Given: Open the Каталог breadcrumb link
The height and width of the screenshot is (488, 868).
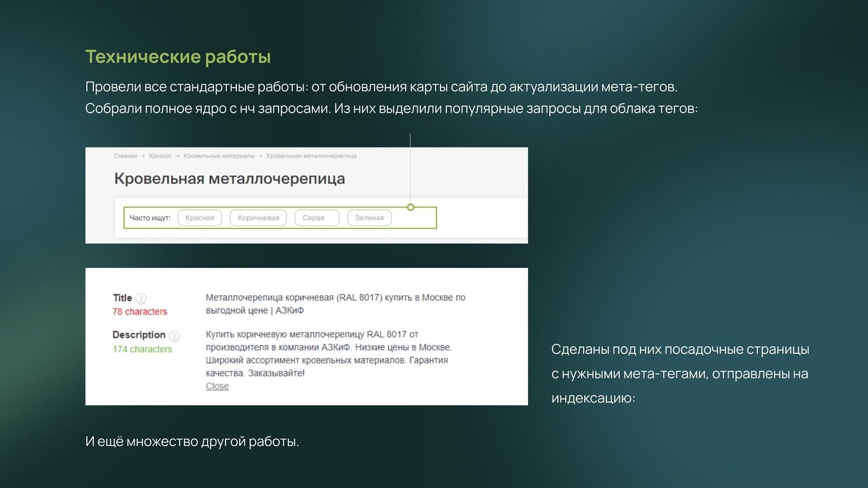Looking at the screenshot, I should (161, 156).
